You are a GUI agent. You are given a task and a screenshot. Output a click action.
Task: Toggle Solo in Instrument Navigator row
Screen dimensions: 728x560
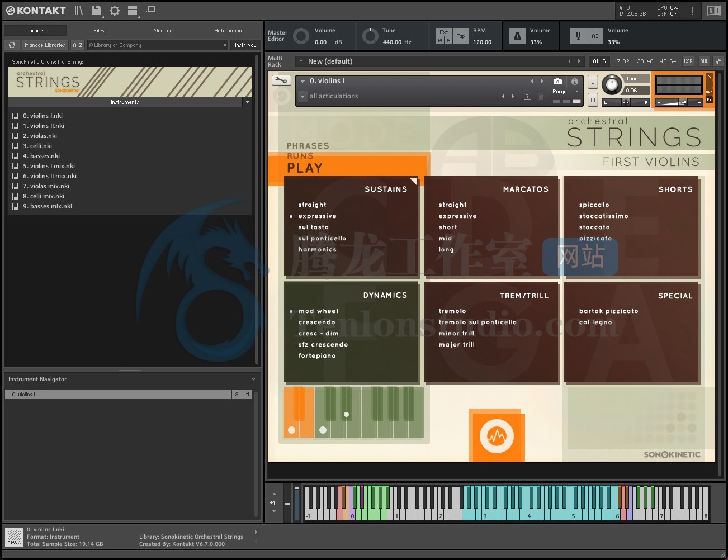(x=237, y=395)
